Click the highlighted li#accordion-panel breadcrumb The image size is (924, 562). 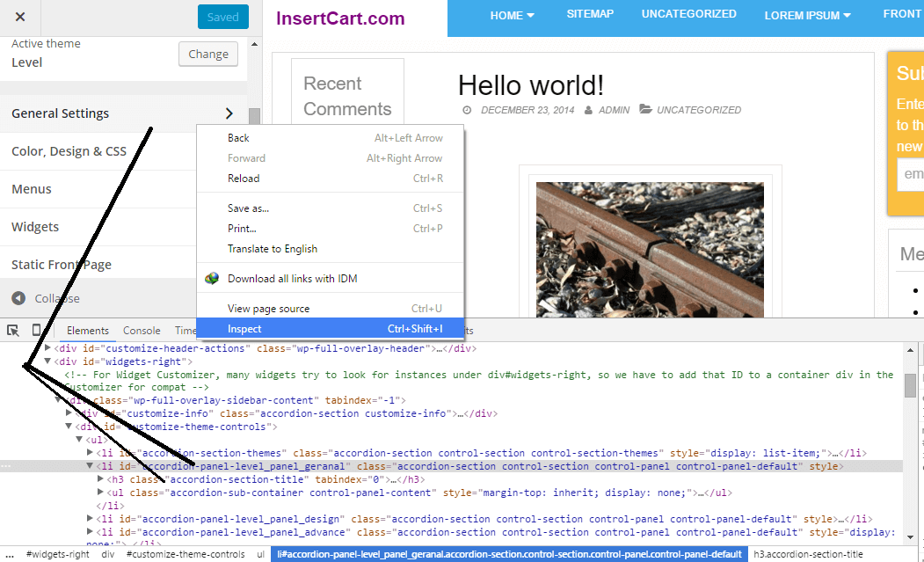pyautogui.click(x=509, y=554)
